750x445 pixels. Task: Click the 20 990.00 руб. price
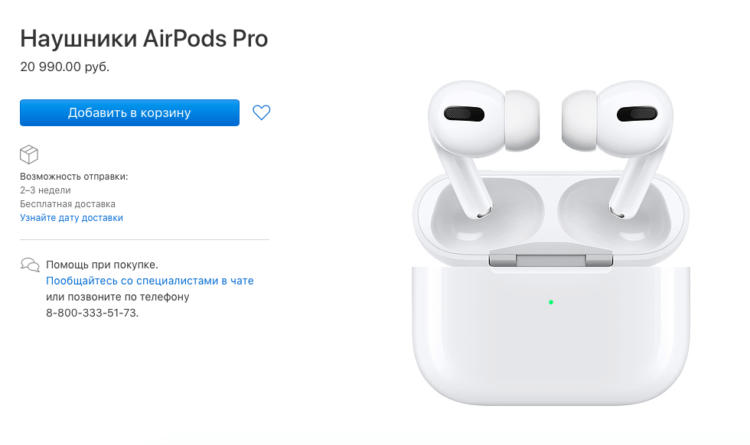point(65,67)
